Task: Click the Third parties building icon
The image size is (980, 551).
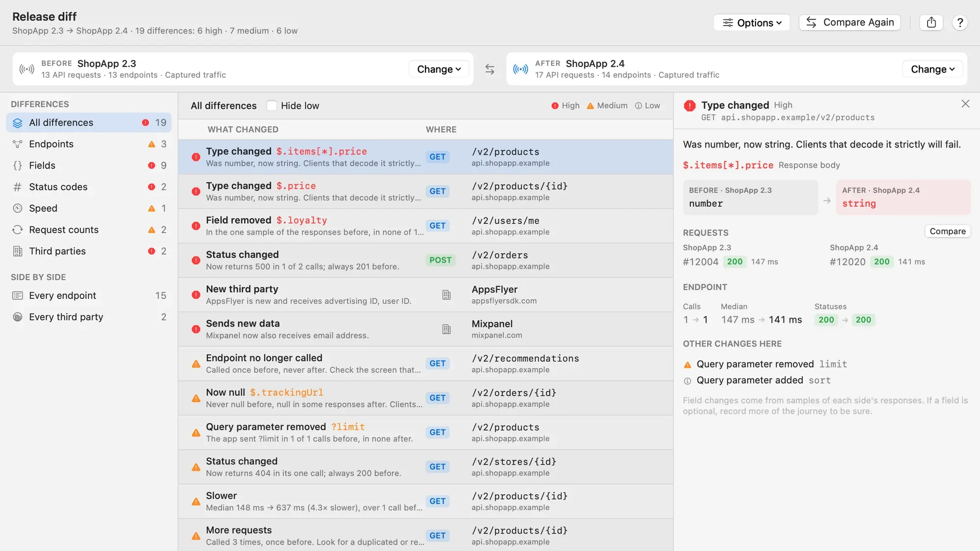Action: [x=18, y=251]
